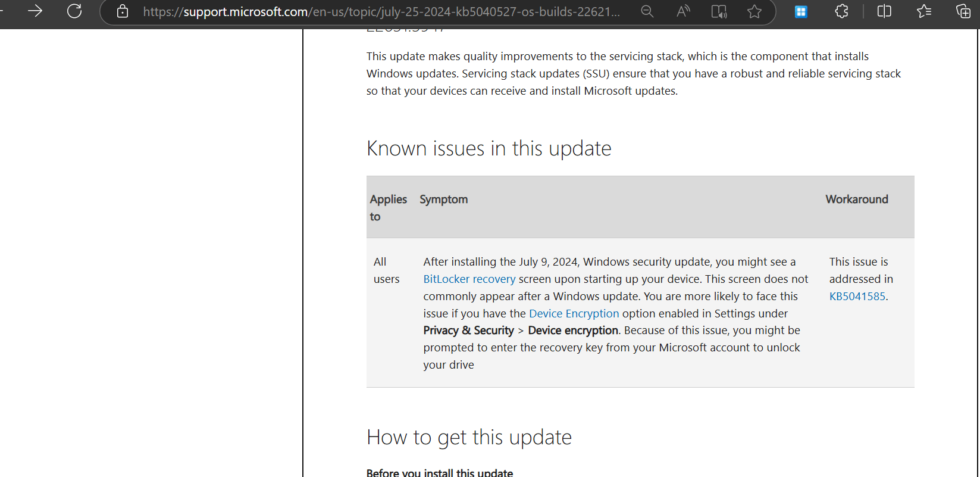Open the BitLocker recovery link
Screen dimensions: 980x477
pos(469,279)
